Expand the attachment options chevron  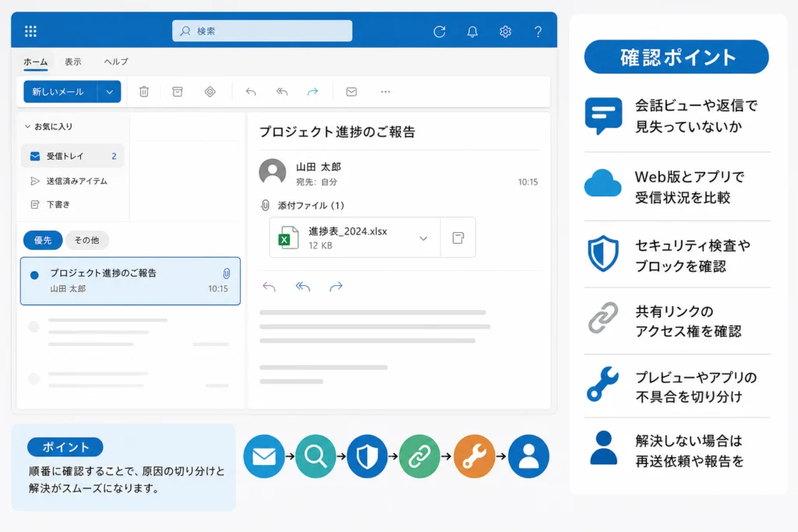tap(423, 238)
